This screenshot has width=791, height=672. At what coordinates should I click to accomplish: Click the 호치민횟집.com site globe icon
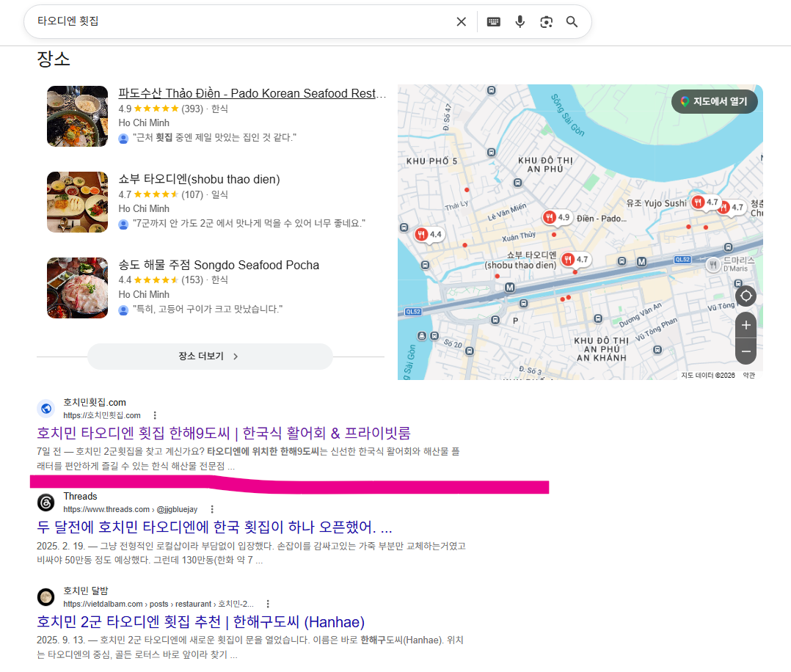point(46,409)
